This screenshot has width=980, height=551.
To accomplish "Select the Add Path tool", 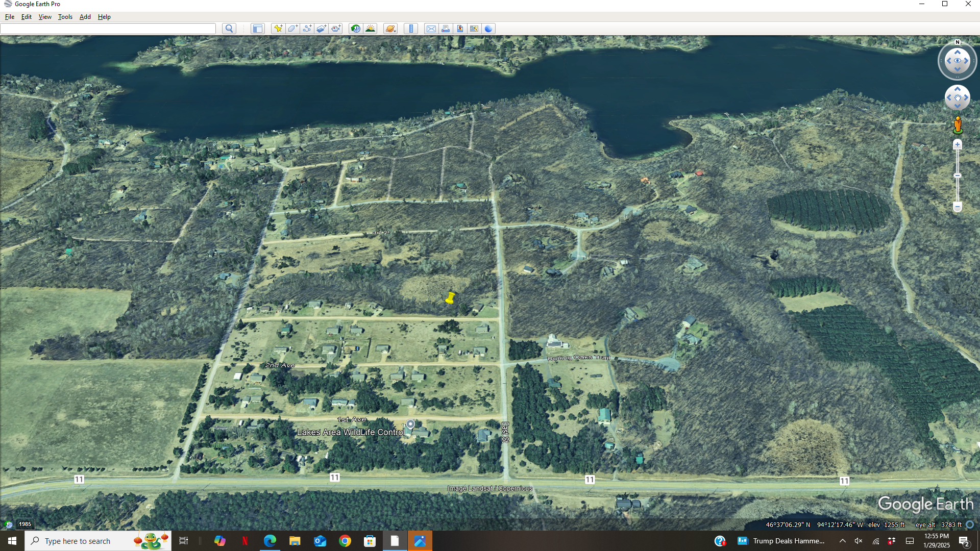I will [x=307, y=29].
